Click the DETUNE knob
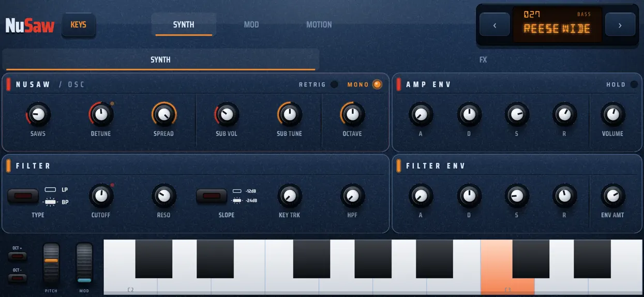 pyautogui.click(x=101, y=114)
